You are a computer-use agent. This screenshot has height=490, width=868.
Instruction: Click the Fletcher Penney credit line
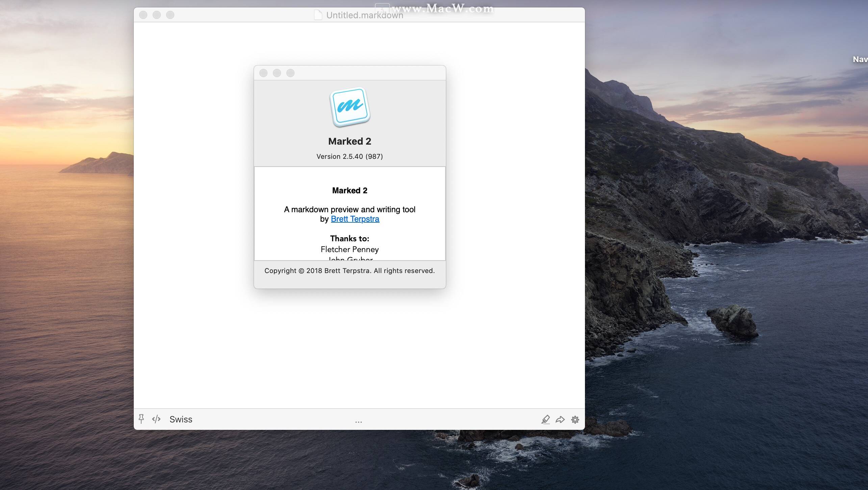pos(350,249)
